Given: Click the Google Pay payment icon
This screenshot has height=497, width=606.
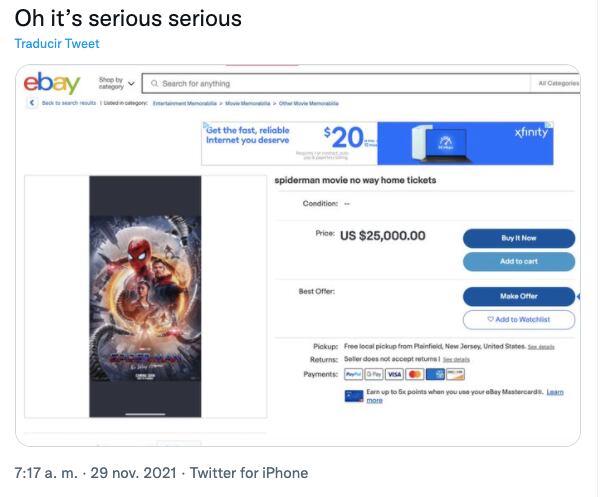Looking at the screenshot, I should pyautogui.click(x=372, y=374).
